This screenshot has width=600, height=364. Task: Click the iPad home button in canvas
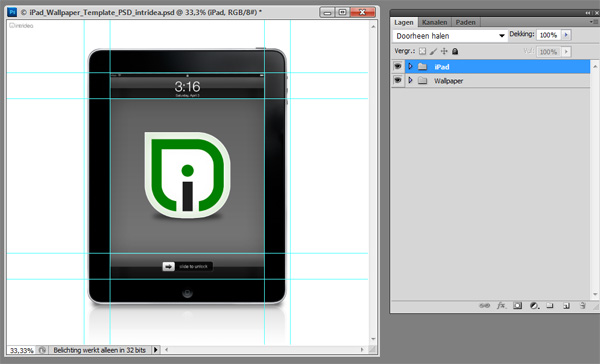tap(187, 293)
